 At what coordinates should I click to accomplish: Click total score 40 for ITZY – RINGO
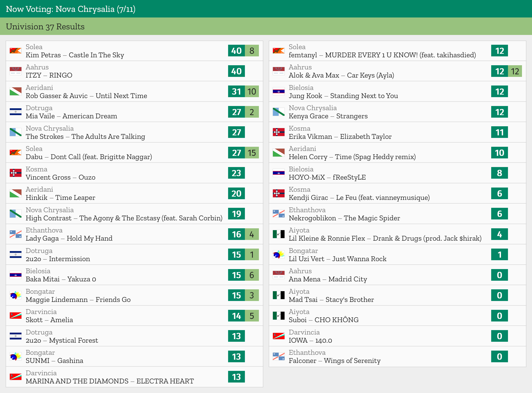236,71
